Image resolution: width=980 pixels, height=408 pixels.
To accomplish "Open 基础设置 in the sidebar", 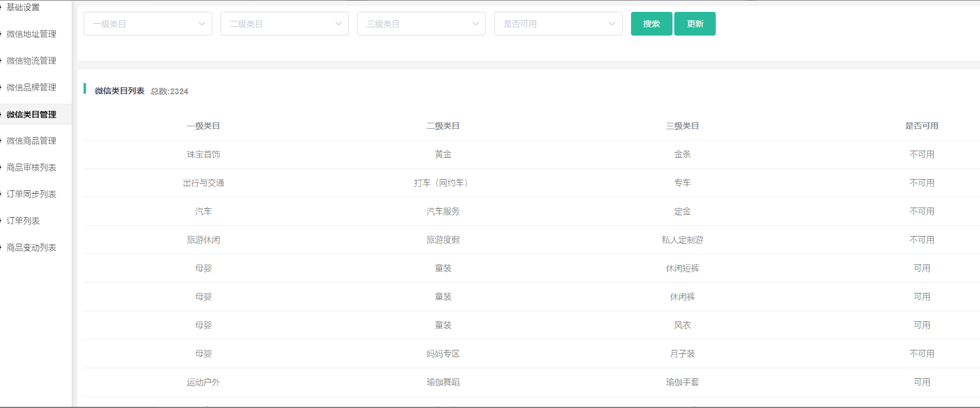I will (23, 7).
